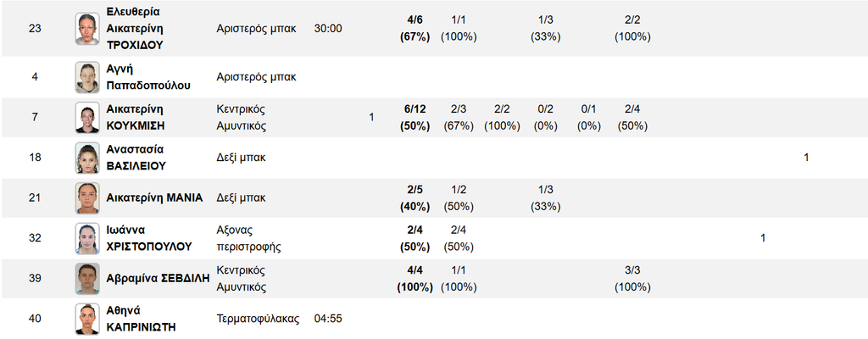The height and width of the screenshot is (339, 868).
Task: Click the Αγνή Παπαδοπούλου name link
Action: (x=148, y=77)
